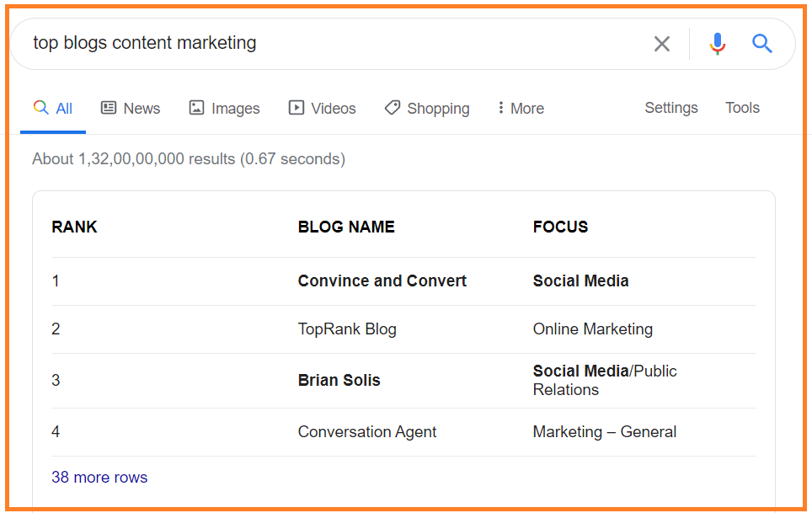Select rank number 3 in the table
Viewport: 812px width, 513px height.
click(x=56, y=381)
